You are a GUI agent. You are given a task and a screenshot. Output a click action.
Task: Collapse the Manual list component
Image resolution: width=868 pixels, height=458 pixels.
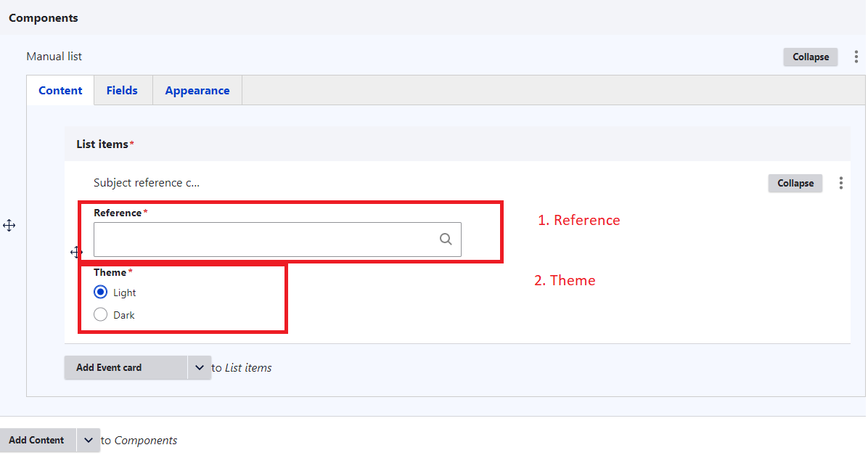point(810,57)
